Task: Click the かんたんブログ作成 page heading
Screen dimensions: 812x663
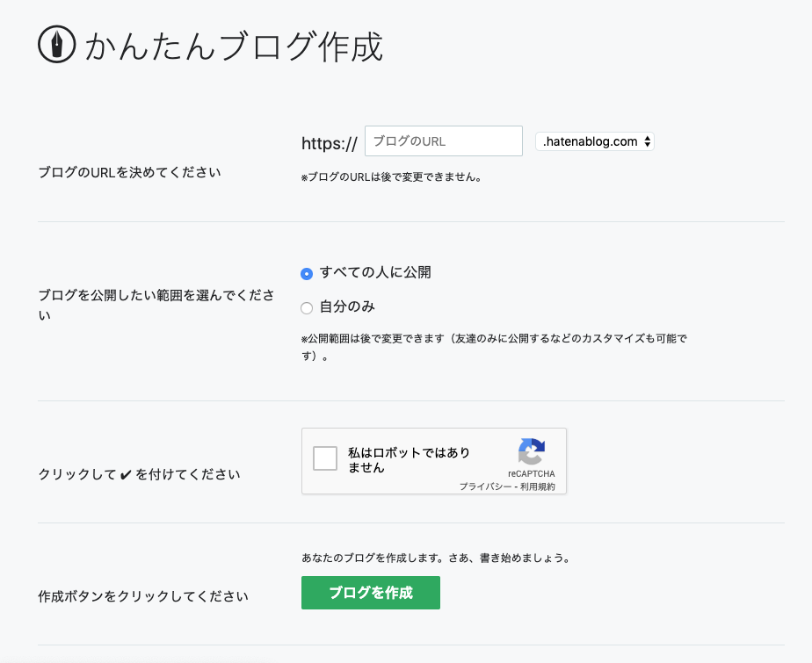Action: click(x=234, y=47)
